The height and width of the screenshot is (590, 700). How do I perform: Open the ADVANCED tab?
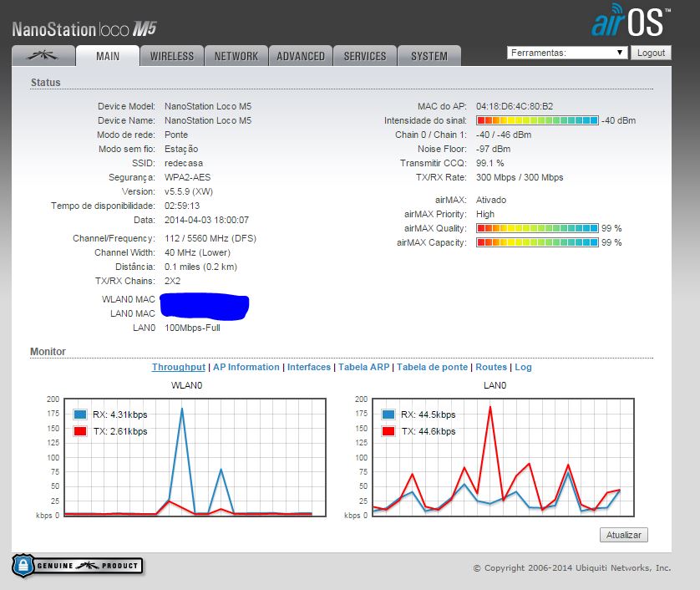point(301,56)
